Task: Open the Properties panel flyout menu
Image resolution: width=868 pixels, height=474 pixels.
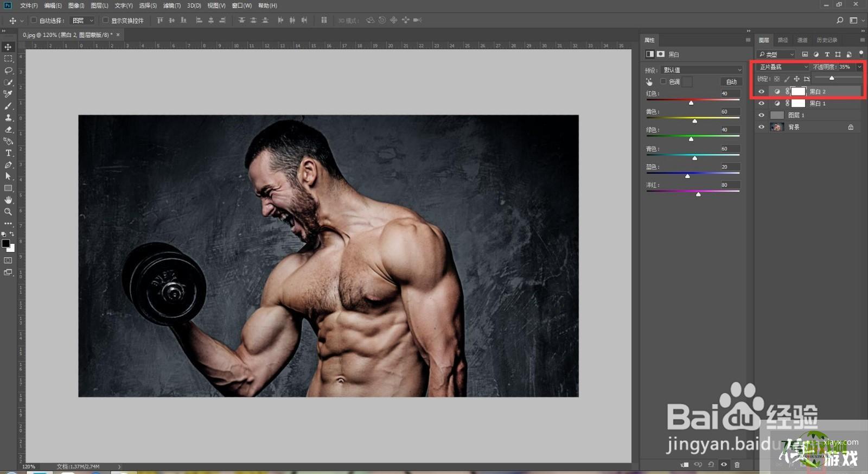Action: click(748, 40)
